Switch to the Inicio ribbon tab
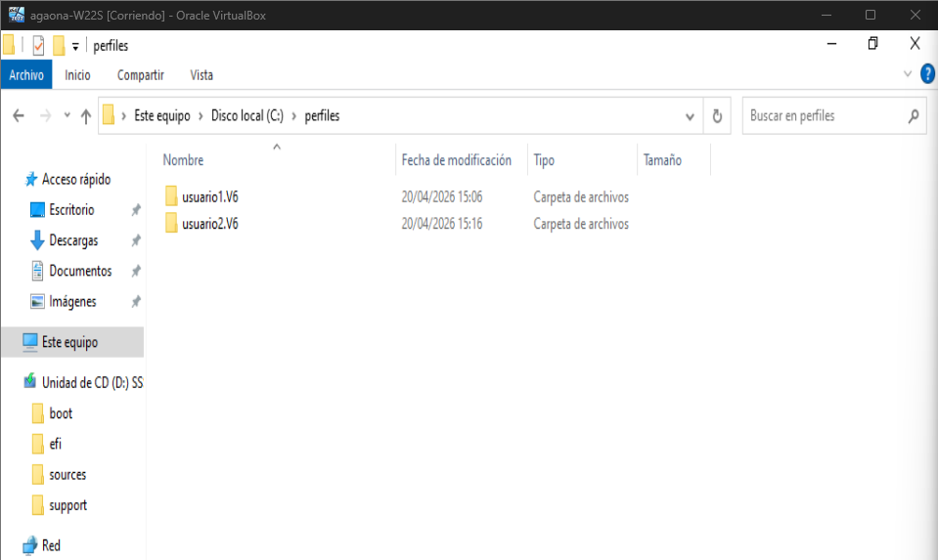Viewport: 938px width, 560px height. click(x=77, y=75)
